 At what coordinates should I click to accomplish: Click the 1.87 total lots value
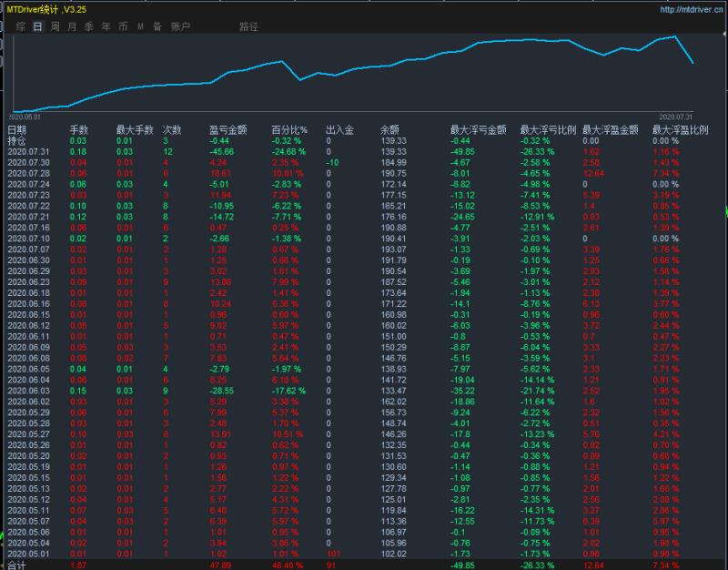point(78,565)
